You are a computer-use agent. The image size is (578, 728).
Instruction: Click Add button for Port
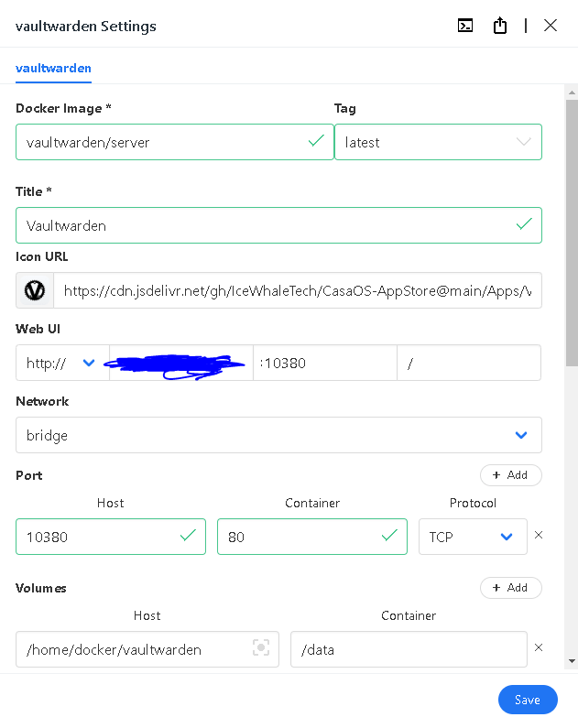tap(510, 475)
